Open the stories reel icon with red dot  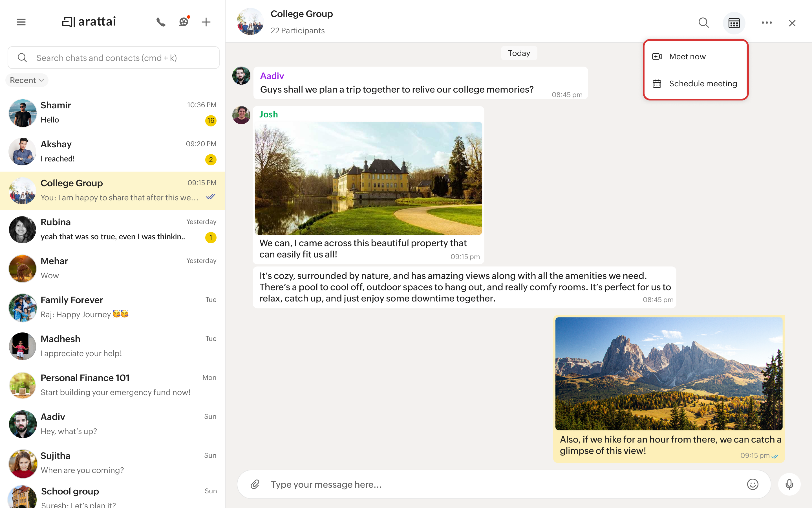click(184, 22)
